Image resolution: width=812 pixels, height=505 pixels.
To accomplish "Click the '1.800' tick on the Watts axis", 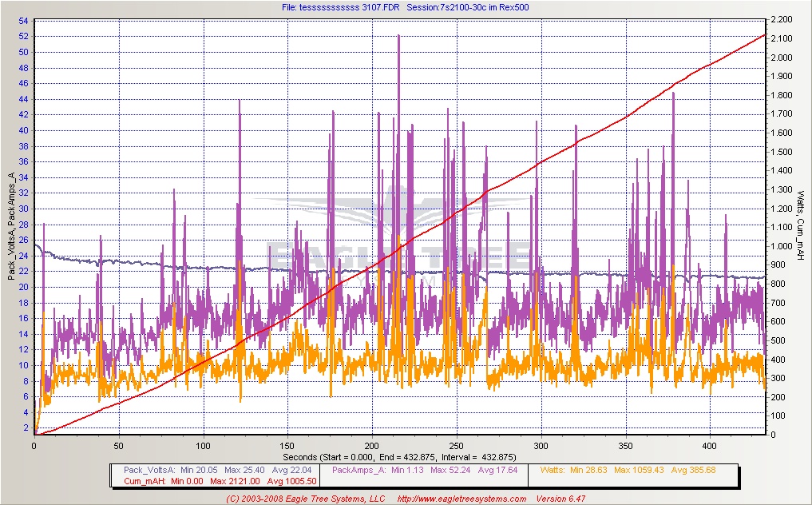I will 782,95.
